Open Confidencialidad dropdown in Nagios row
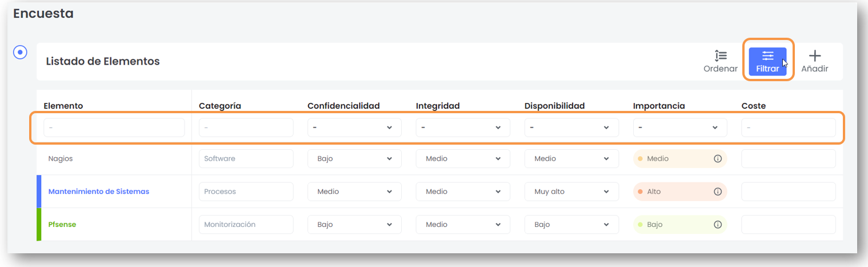 (x=354, y=159)
